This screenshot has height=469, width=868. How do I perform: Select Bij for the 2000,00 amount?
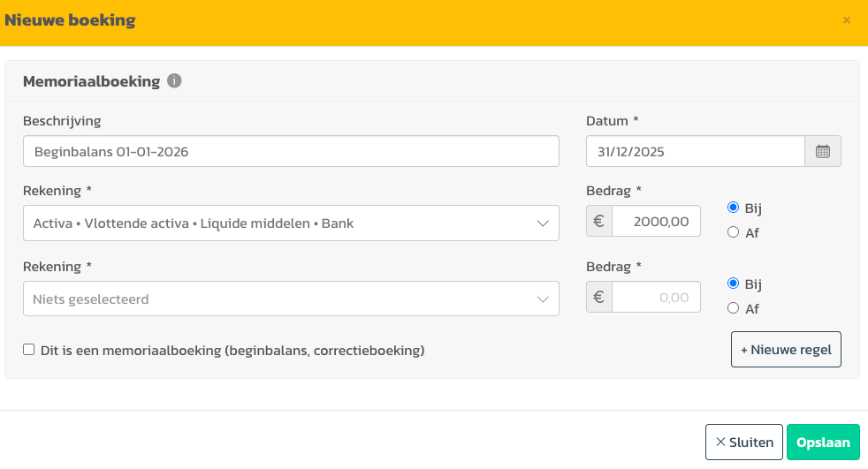[733, 208]
